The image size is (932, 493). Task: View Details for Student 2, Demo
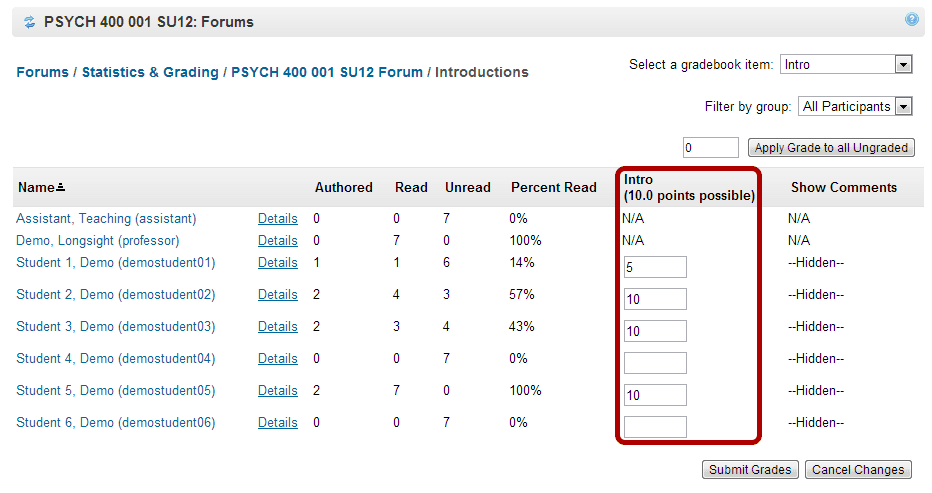(x=278, y=294)
